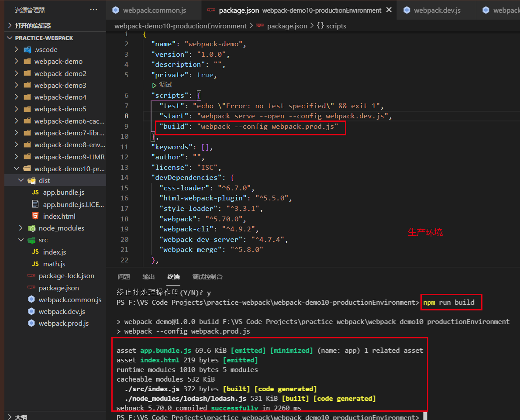Click the 调试 code lens link

[165, 85]
